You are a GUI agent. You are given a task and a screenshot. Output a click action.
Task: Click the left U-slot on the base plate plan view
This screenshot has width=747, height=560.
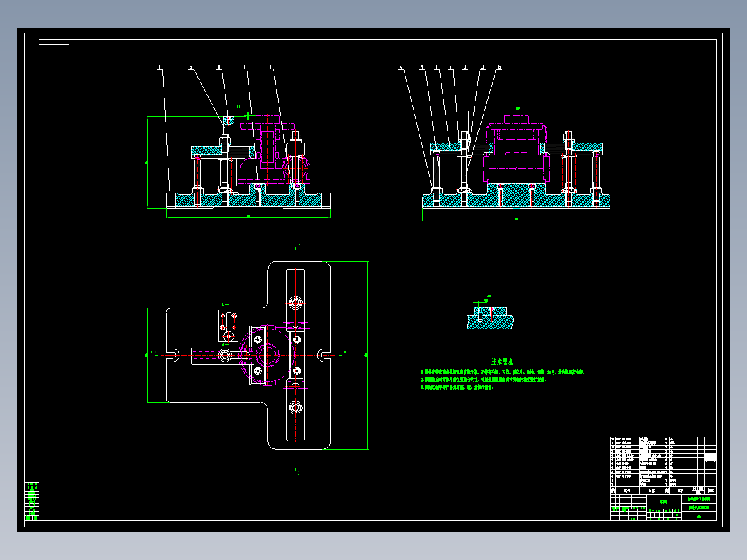(173, 355)
